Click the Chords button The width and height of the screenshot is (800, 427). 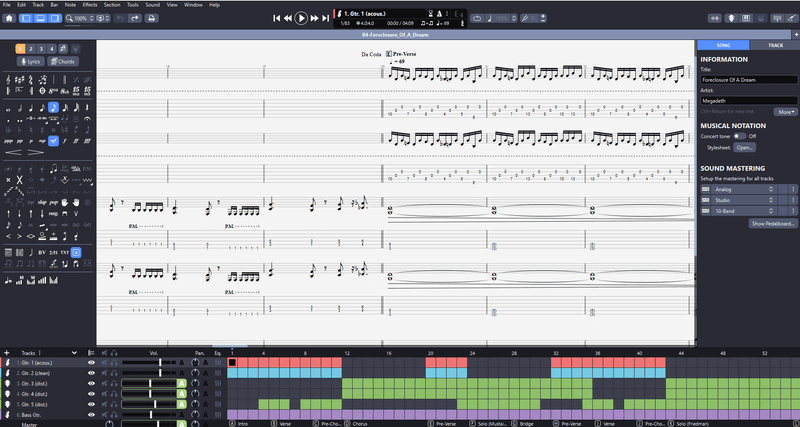coord(62,62)
